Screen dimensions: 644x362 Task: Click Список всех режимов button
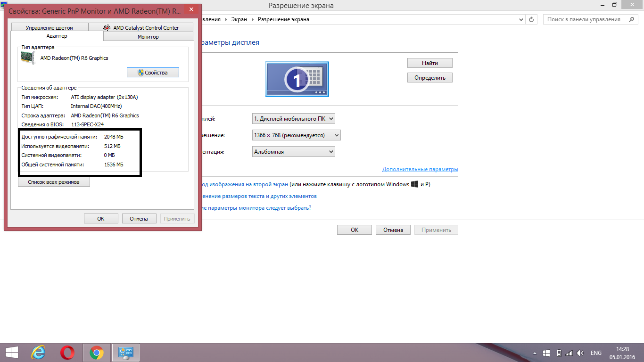pos(54,182)
